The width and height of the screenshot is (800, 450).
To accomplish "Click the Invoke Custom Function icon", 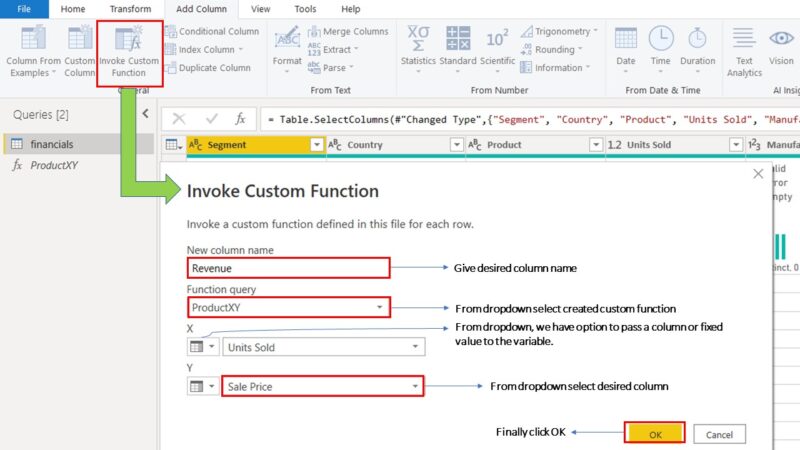I will [x=128, y=40].
